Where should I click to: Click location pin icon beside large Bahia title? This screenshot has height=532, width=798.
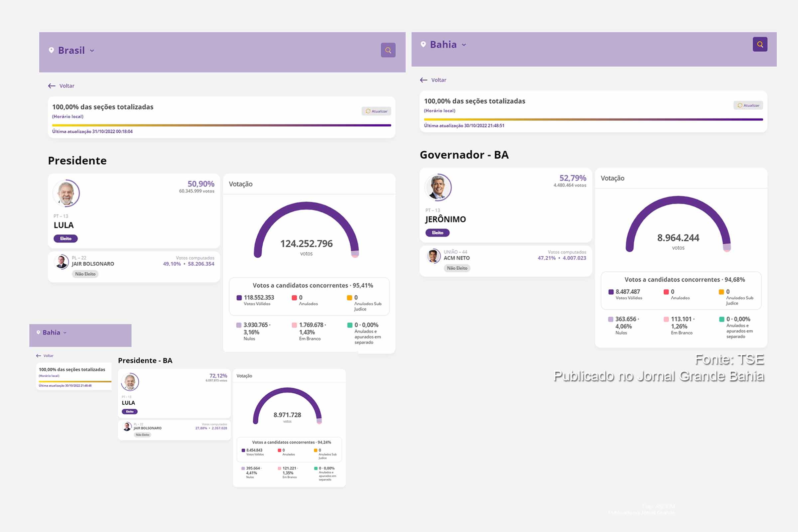(x=423, y=44)
